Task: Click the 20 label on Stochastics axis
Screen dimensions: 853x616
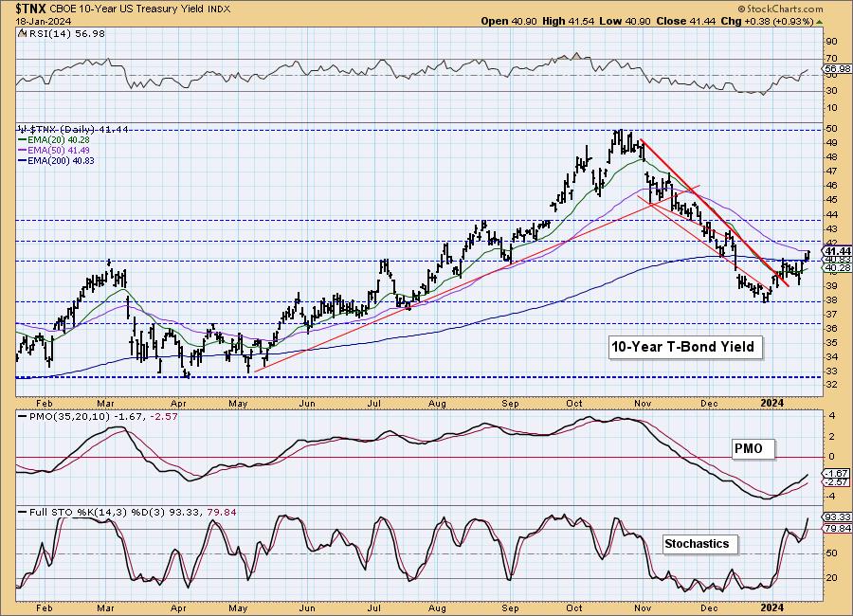Action: click(832, 578)
